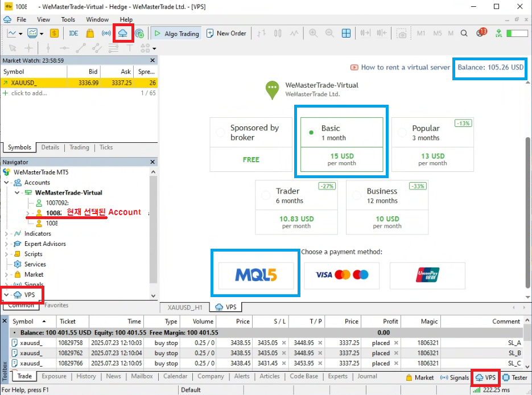
Task: Select Popular 3 months plan radio
Action: (x=402, y=133)
